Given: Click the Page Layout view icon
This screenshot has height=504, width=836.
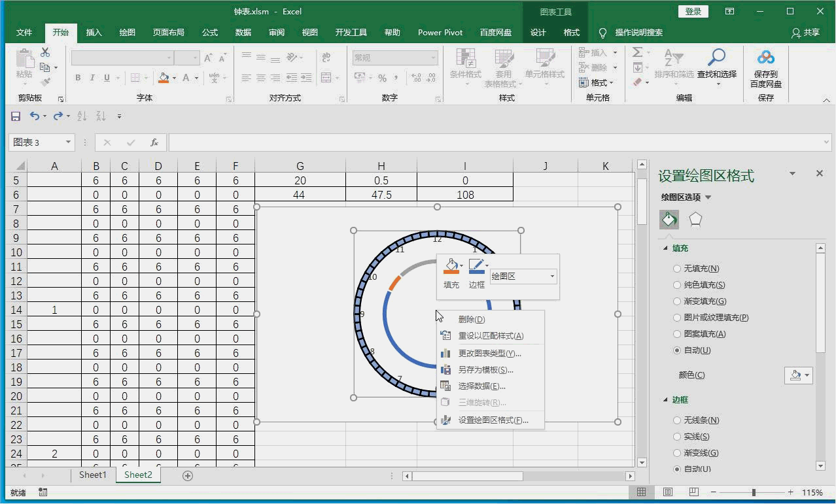Looking at the screenshot, I should (x=668, y=492).
